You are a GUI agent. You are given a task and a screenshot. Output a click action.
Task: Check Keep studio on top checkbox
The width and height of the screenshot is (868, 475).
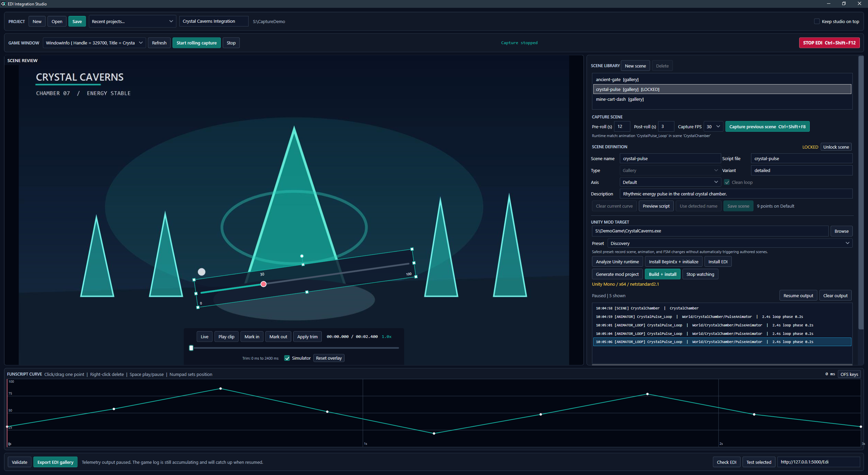(x=817, y=21)
